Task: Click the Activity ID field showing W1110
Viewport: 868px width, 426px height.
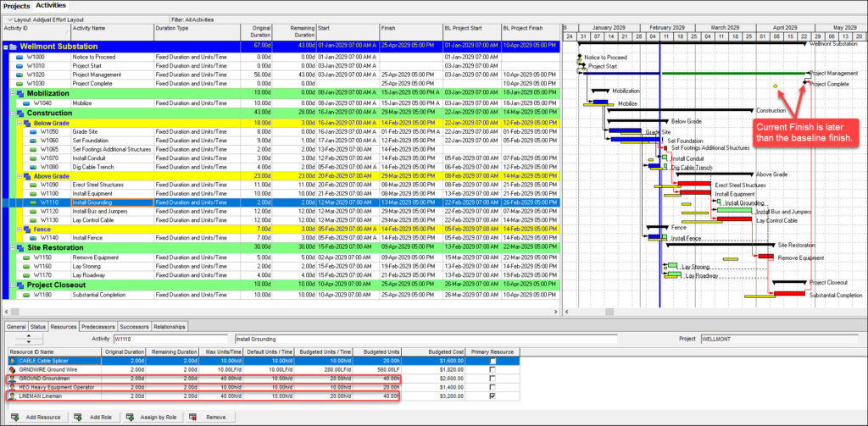Action: point(170,339)
